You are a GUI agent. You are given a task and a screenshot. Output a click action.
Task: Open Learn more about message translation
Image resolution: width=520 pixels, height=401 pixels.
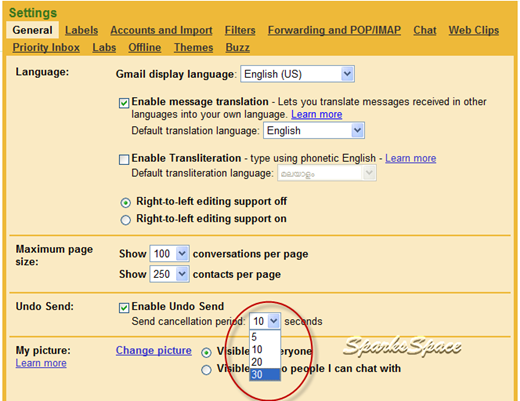tap(317, 114)
